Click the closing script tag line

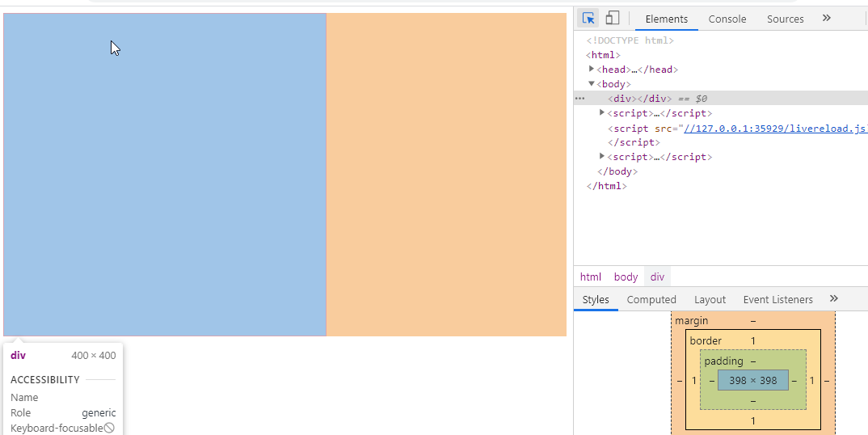click(634, 142)
